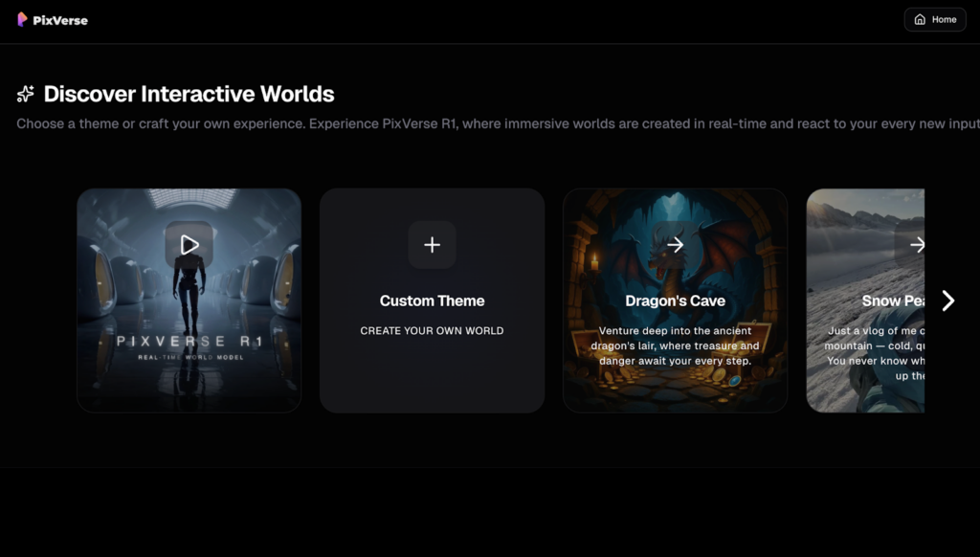980x557 pixels.
Task: Open the Dragon's Cave title
Action: click(675, 301)
